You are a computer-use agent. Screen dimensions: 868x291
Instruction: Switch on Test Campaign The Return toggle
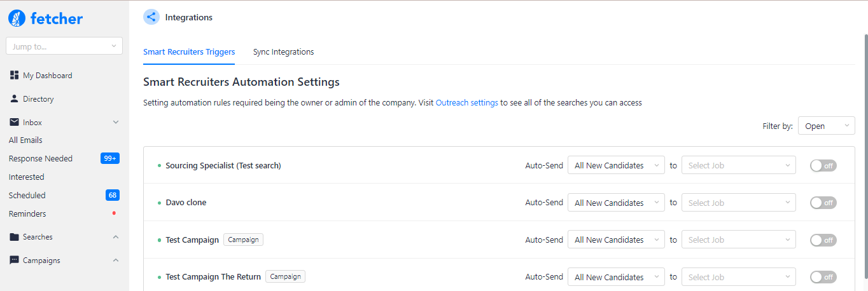click(823, 277)
